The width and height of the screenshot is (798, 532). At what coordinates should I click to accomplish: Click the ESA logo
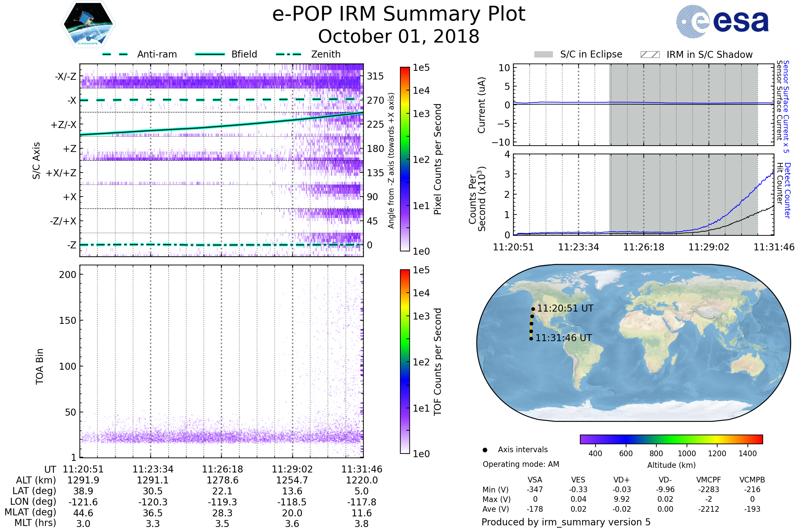pyautogui.click(x=722, y=21)
